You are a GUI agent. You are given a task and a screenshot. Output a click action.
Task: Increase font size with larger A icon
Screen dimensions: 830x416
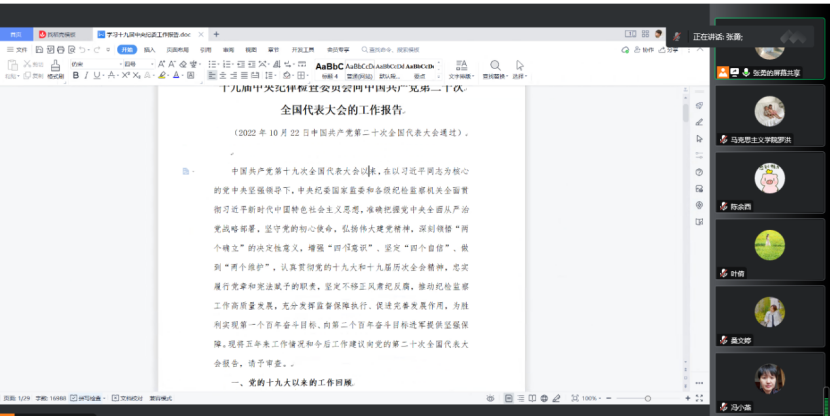click(x=161, y=64)
